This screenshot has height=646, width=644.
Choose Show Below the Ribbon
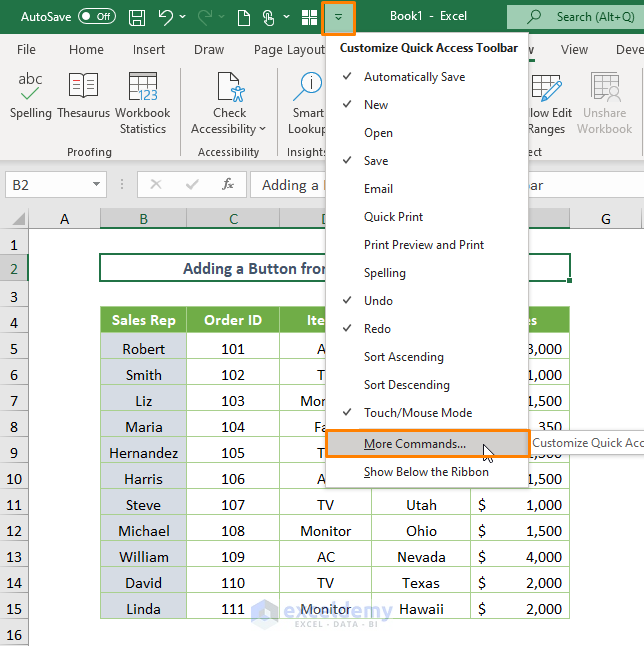click(426, 472)
